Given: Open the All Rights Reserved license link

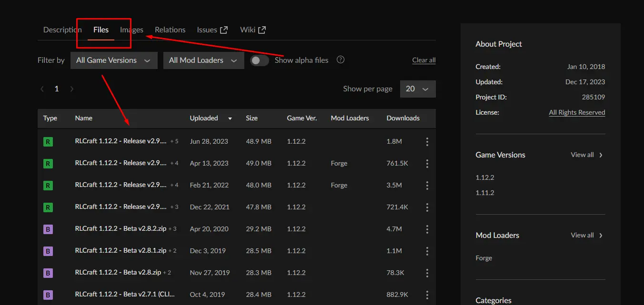Looking at the screenshot, I should coord(577,112).
